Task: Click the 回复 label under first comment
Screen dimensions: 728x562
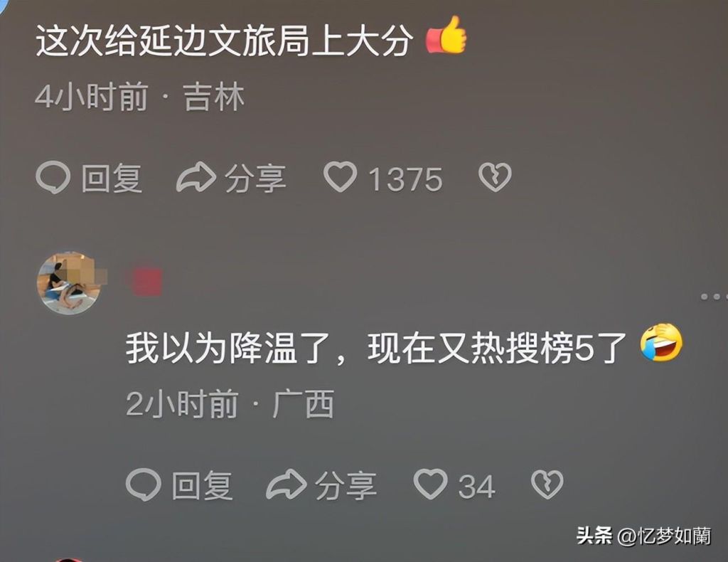Action: (x=112, y=178)
